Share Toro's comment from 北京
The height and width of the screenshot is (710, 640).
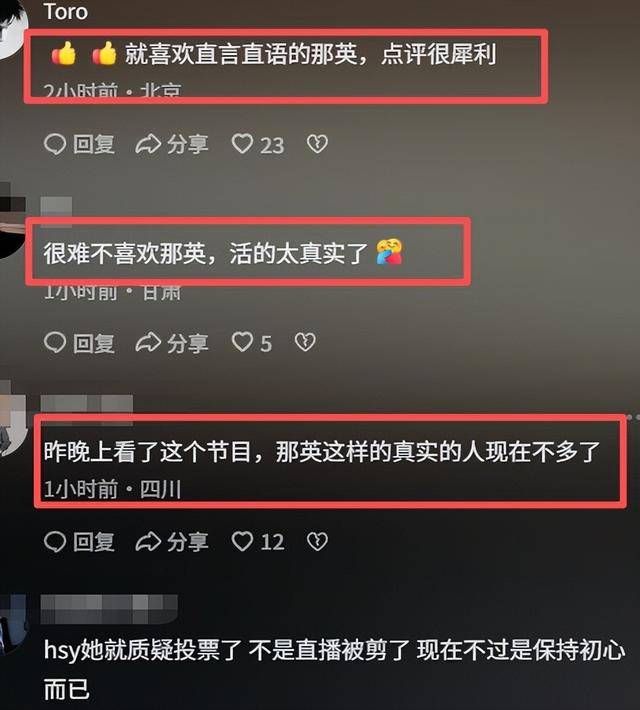(x=172, y=144)
